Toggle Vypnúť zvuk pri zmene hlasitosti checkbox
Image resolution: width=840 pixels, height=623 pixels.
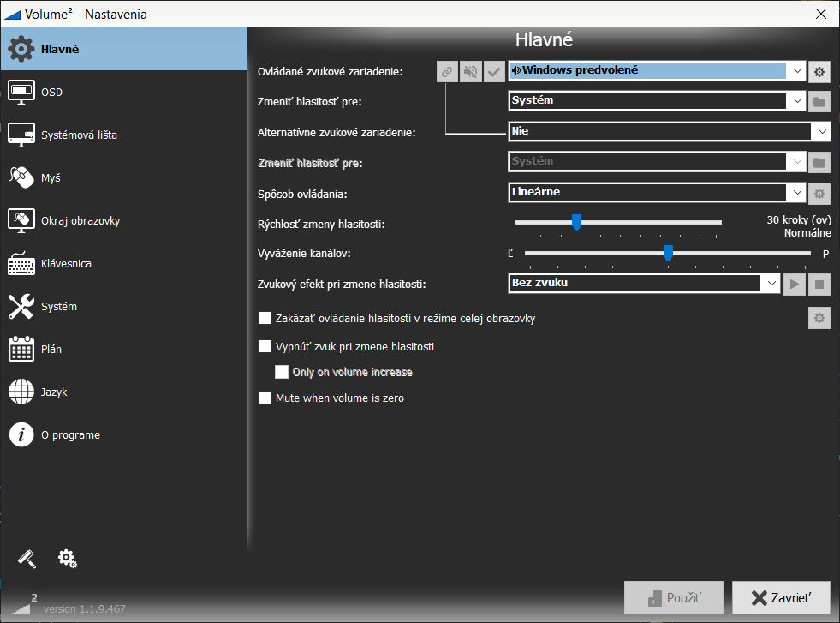(x=265, y=347)
